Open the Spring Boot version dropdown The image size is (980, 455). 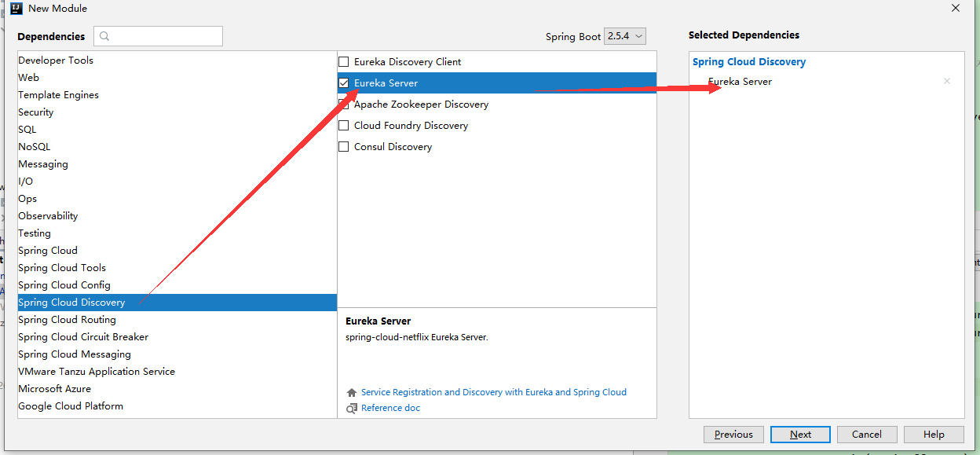click(625, 36)
